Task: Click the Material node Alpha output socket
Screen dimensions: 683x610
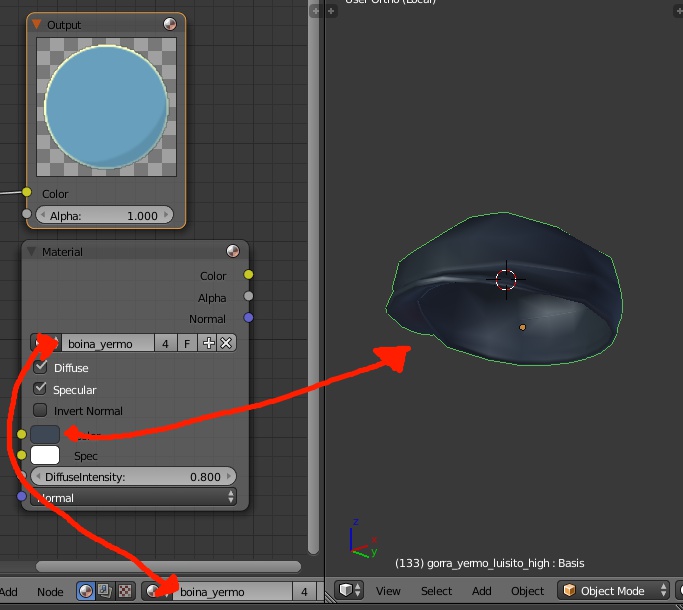Action: click(x=248, y=296)
